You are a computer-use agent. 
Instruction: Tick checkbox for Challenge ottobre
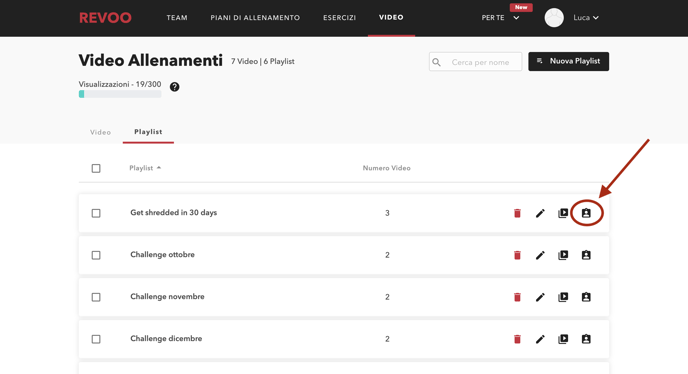[x=96, y=255]
